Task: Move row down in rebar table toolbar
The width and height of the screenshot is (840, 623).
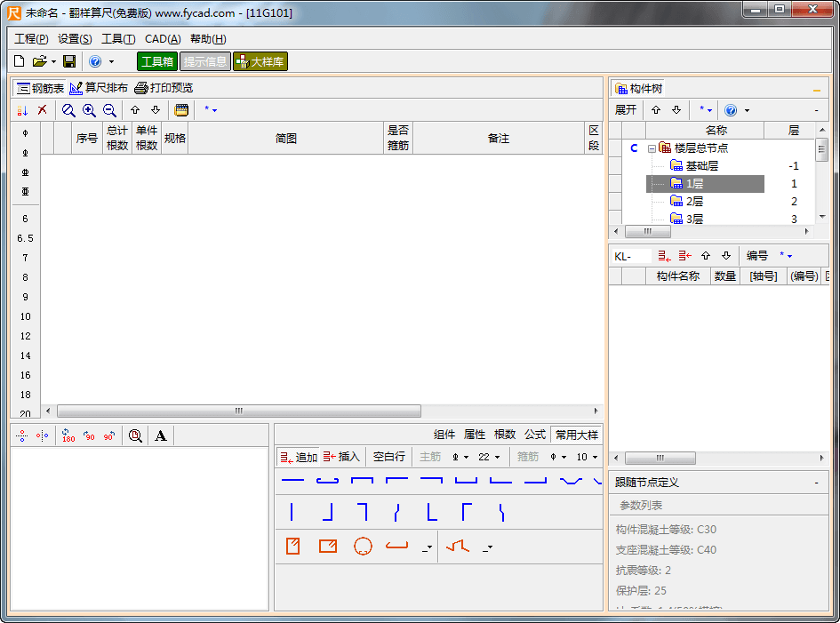Action: [156, 110]
